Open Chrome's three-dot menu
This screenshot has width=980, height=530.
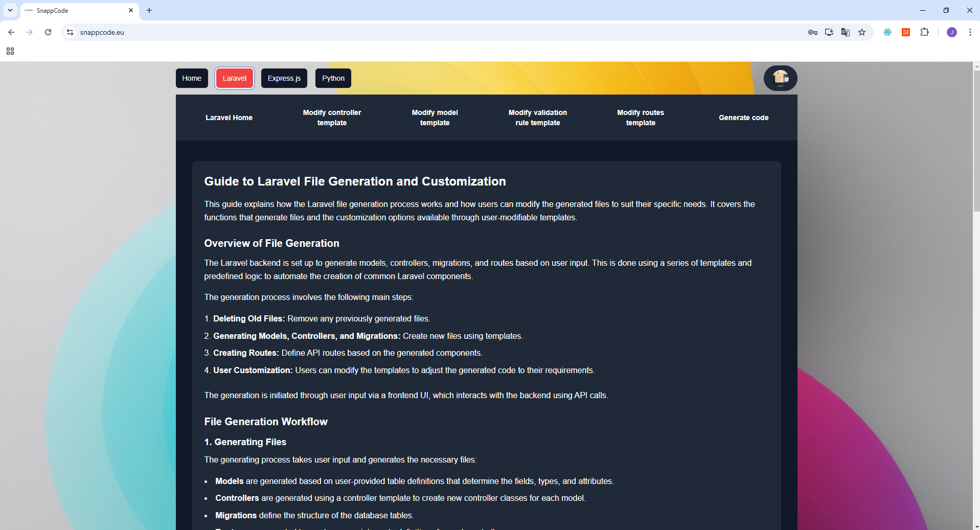click(970, 32)
